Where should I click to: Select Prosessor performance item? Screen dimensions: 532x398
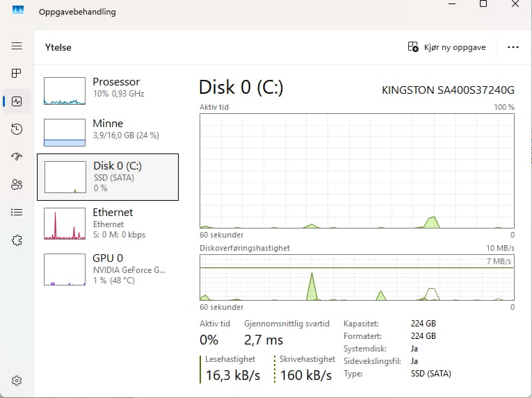108,90
